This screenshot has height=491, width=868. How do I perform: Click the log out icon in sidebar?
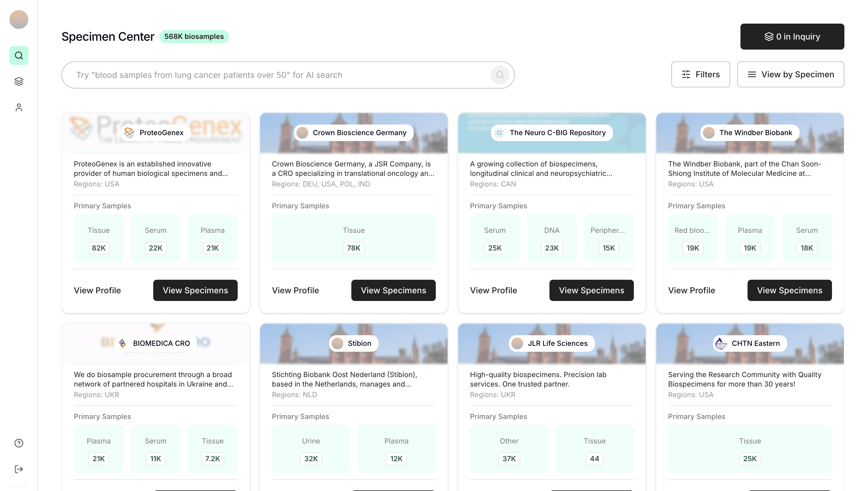coord(19,469)
